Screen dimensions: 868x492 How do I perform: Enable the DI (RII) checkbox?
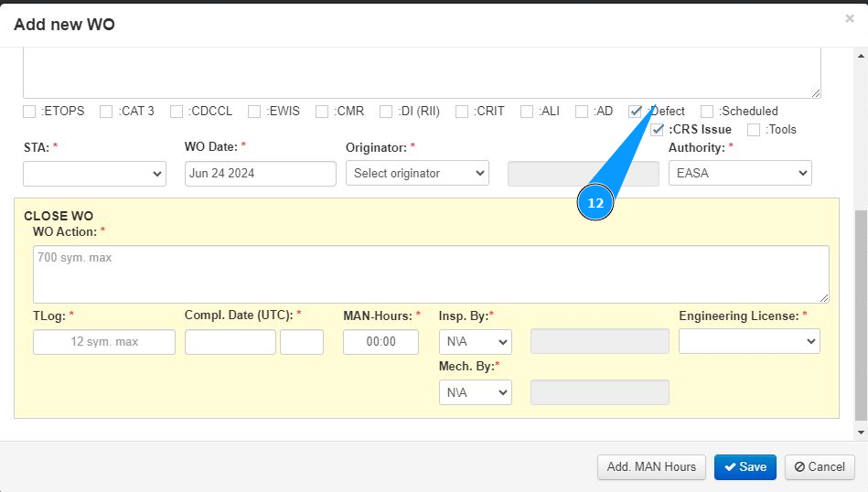pos(386,112)
